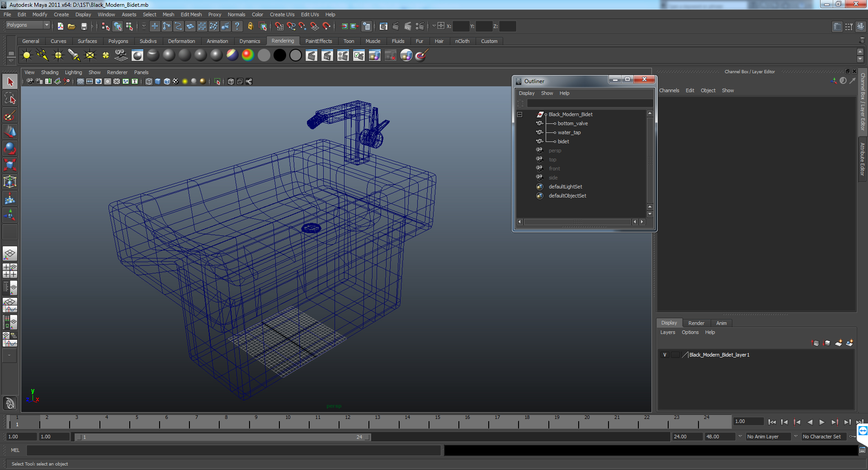
Task: Open the Polygons menu set dropdown
Action: (x=28, y=25)
